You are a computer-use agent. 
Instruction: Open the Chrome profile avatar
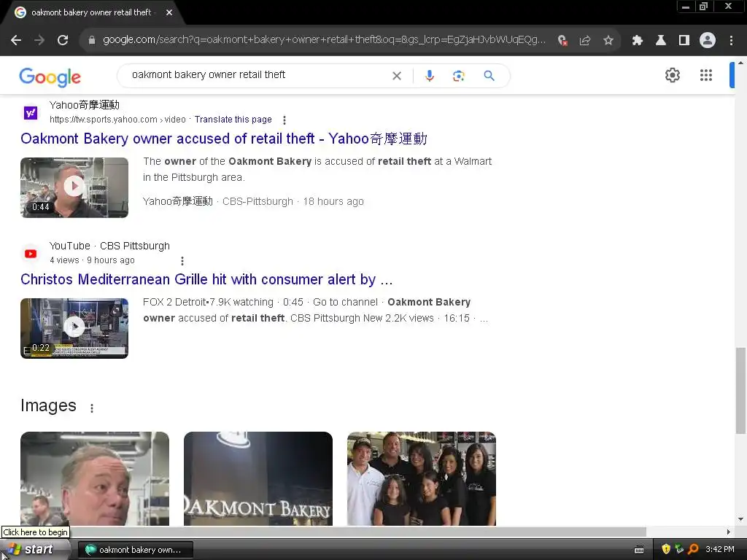pos(708,41)
